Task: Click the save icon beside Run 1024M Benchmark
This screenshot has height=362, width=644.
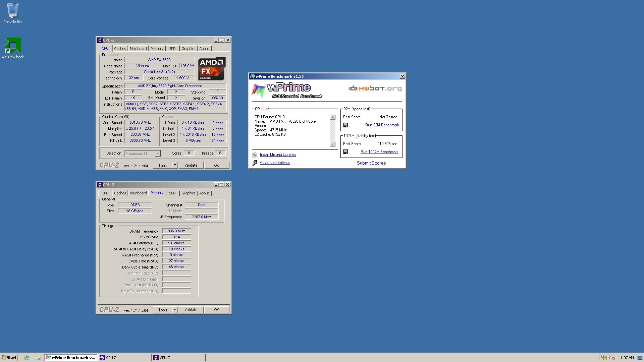Action: tap(345, 152)
